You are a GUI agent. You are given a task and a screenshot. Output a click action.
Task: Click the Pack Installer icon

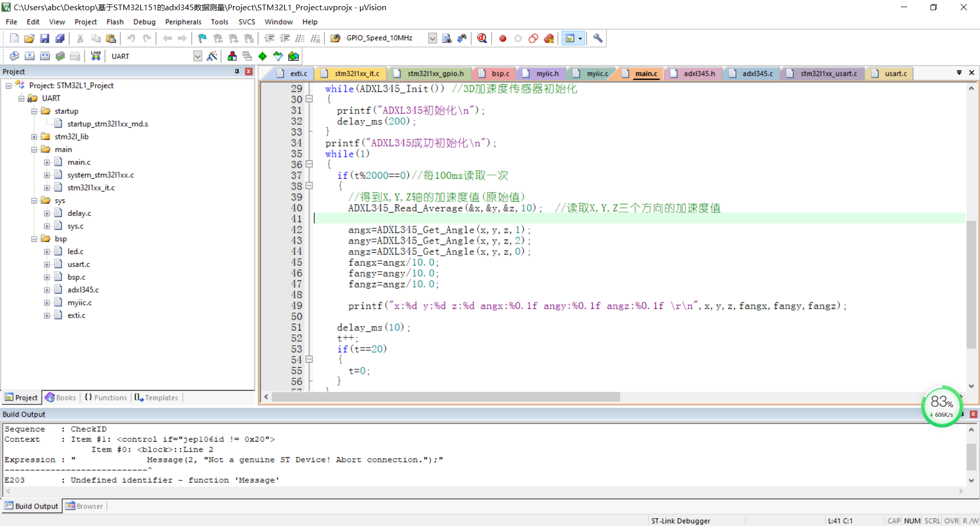[293, 56]
